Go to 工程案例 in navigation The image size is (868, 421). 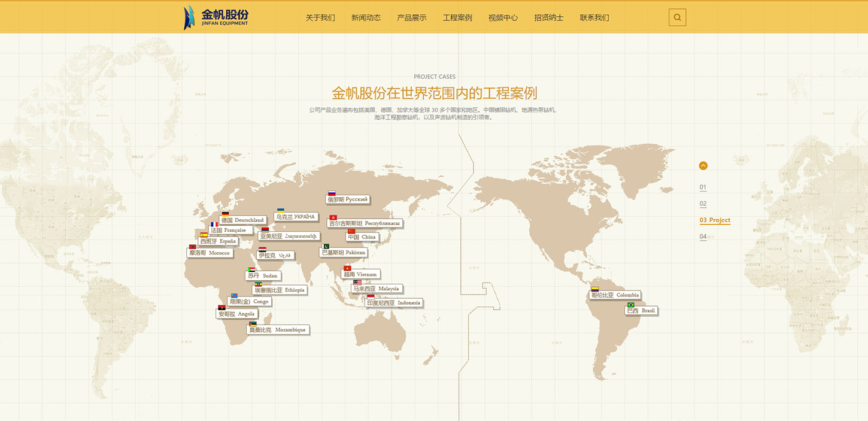(457, 18)
